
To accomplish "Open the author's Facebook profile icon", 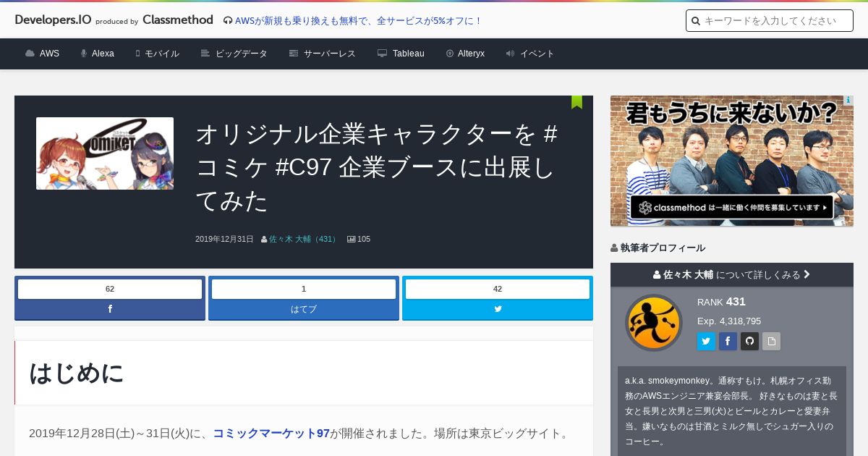I will pyautogui.click(x=728, y=341).
